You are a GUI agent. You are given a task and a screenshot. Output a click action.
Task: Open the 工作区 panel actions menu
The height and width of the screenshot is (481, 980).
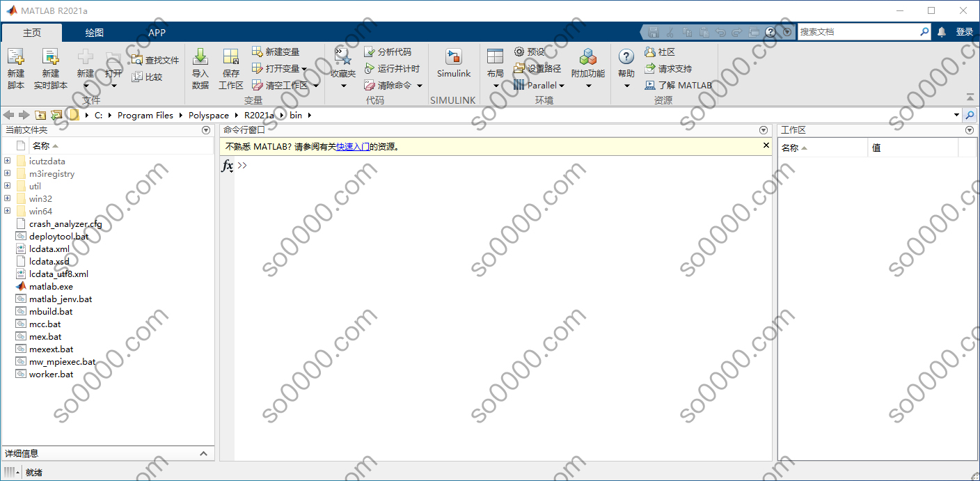970,130
